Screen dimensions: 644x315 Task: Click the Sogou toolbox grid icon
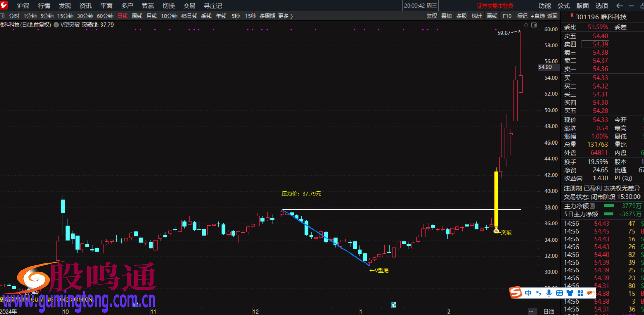580,293
